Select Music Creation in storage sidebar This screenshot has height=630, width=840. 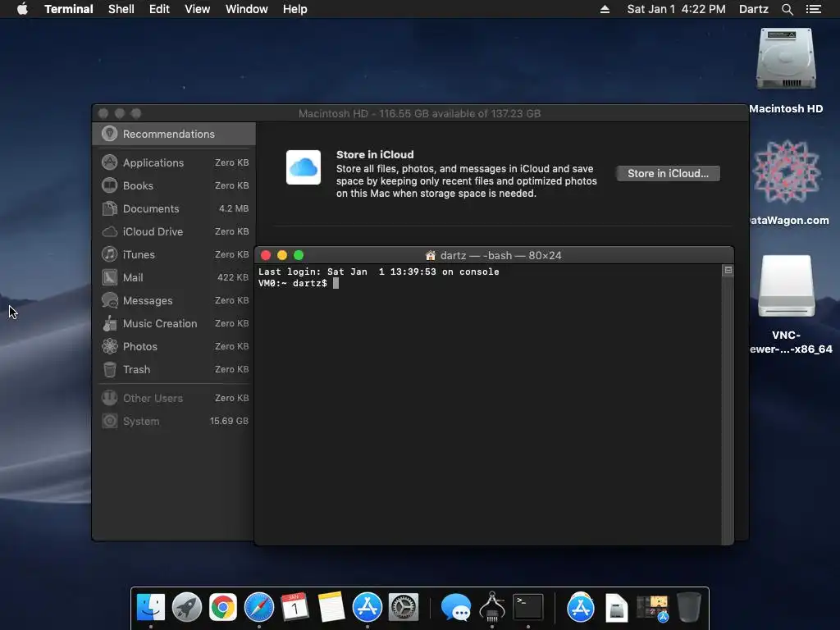pos(174,323)
